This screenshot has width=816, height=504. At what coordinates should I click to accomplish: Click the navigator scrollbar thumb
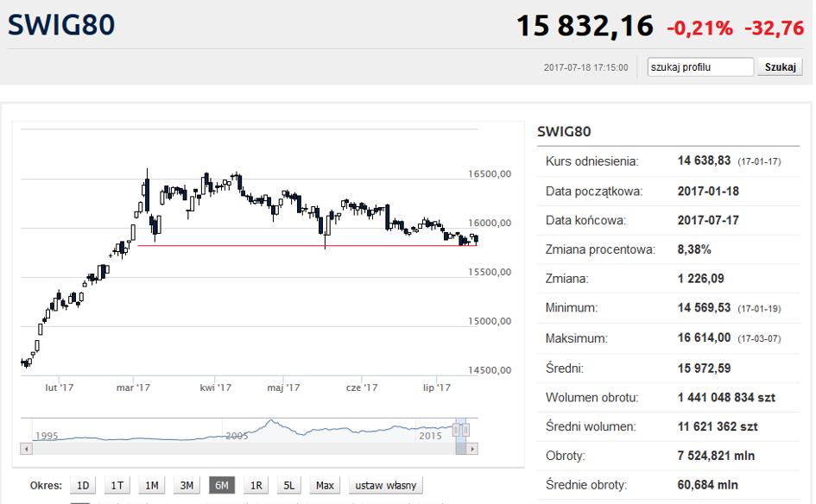461,449
